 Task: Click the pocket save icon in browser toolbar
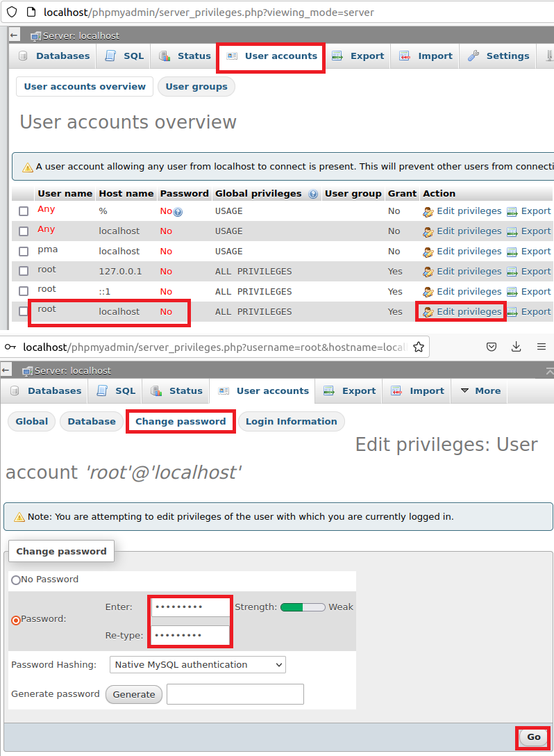(491, 346)
